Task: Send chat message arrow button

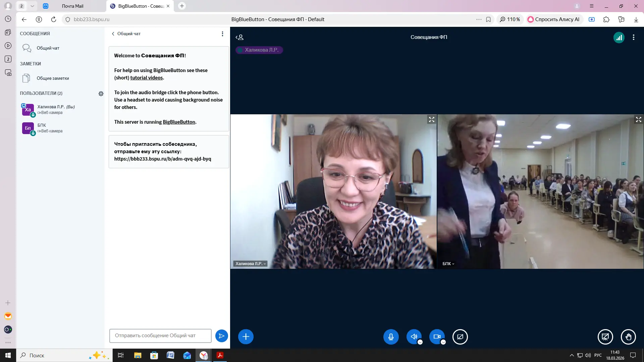Action: tap(221, 336)
